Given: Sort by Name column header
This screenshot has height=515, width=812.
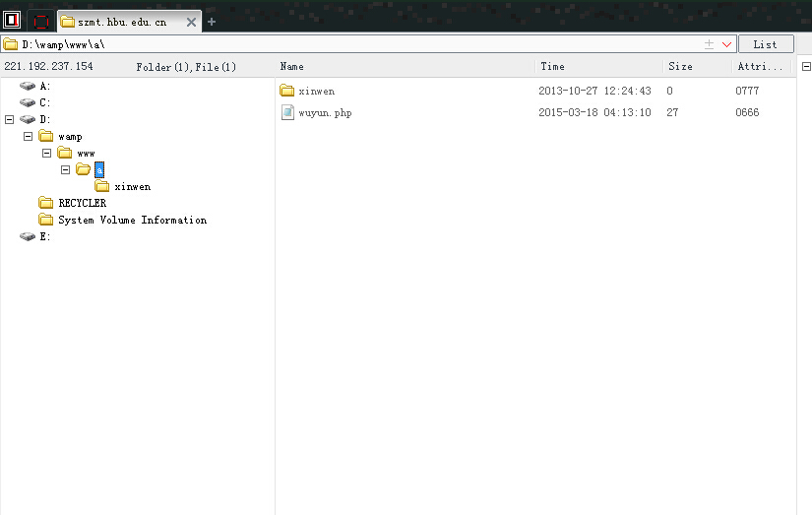Looking at the screenshot, I should pos(292,66).
